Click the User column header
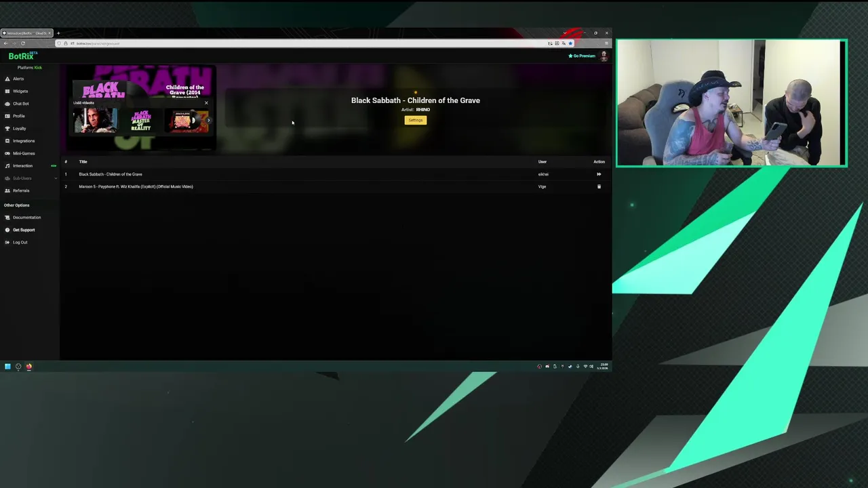 click(x=542, y=162)
